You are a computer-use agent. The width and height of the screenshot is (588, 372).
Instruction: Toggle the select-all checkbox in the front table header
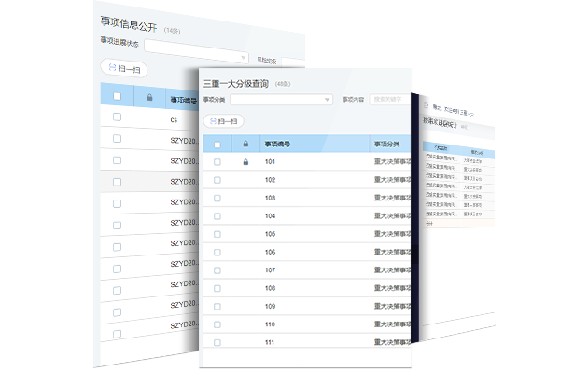coord(217,145)
